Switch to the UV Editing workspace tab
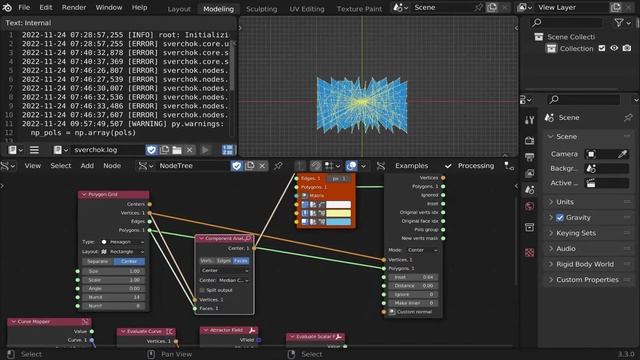This screenshot has height=360, width=640. [x=307, y=9]
